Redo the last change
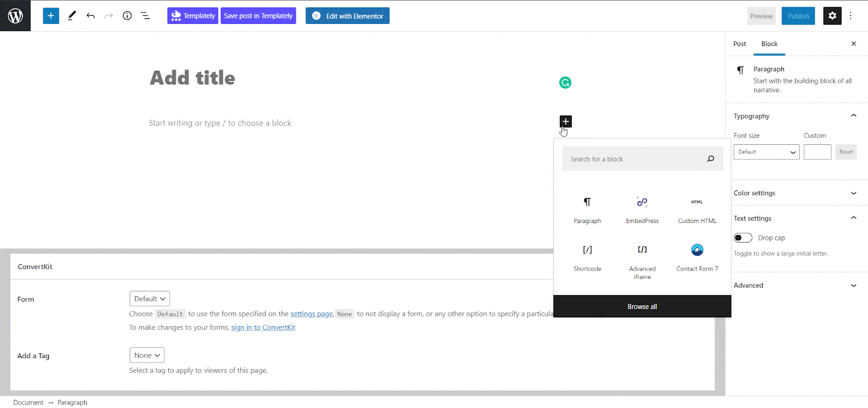The height and width of the screenshot is (408, 868). click(x=108, y=16)
